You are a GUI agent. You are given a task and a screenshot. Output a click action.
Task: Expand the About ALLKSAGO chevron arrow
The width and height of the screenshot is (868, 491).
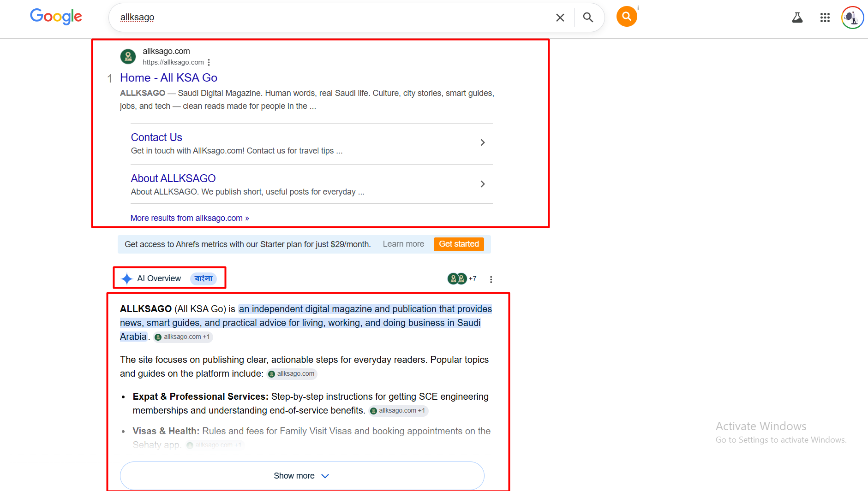tap(483, 184)
